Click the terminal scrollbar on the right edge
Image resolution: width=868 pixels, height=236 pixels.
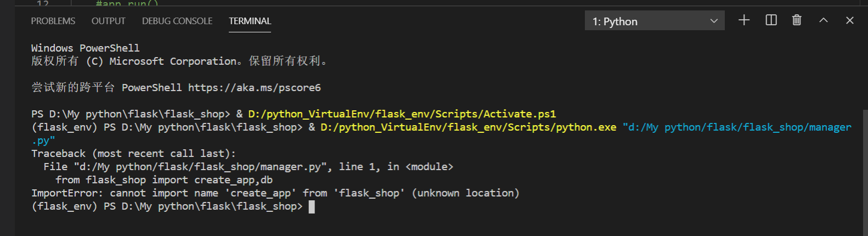[x=865, y=172]
